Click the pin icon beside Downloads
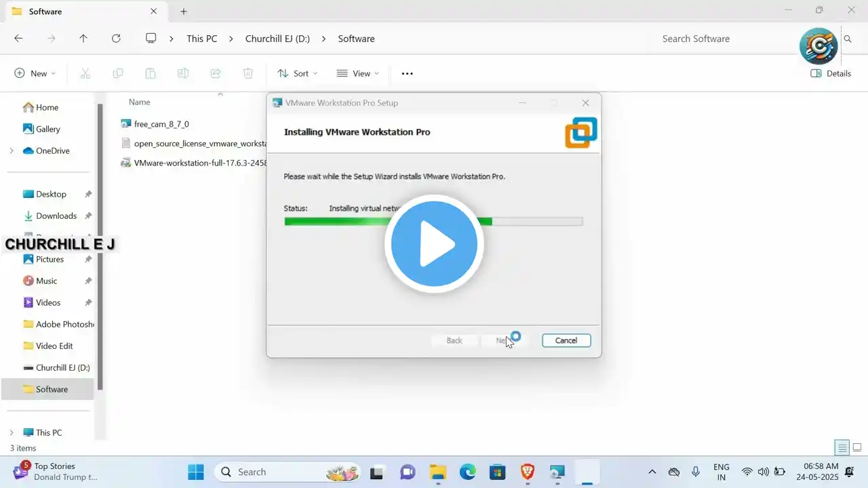This screenshot has width=868, height=488. coord(88,216)
